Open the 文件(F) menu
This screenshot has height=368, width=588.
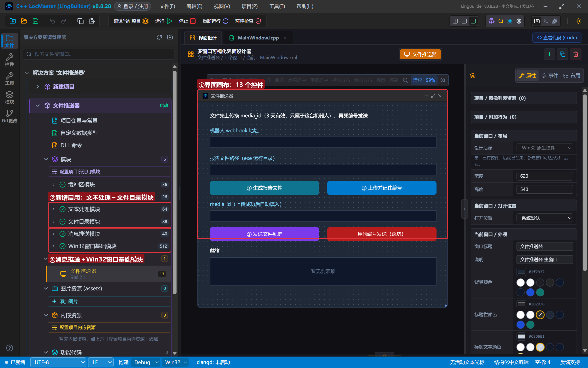coord(167,6)
